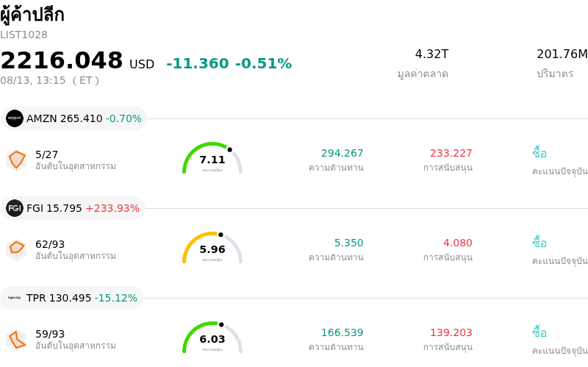
Task: Click the ซื้อ rating for TPR
Action: tap(539, 332)
